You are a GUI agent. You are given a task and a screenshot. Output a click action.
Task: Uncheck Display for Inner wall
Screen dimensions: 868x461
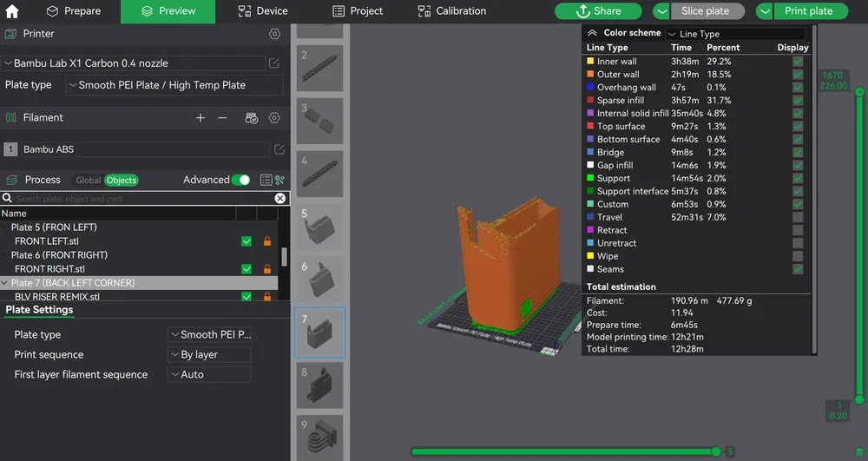click(x=798, y=62)
